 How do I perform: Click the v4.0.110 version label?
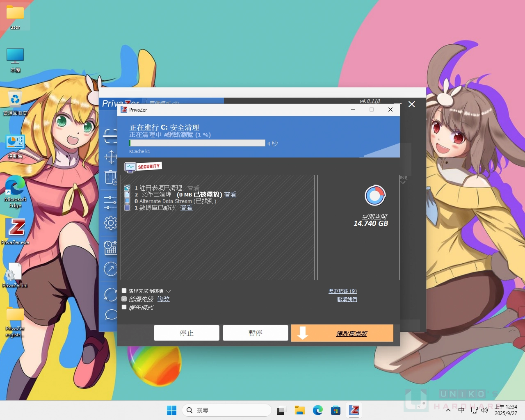coord(370,101)
